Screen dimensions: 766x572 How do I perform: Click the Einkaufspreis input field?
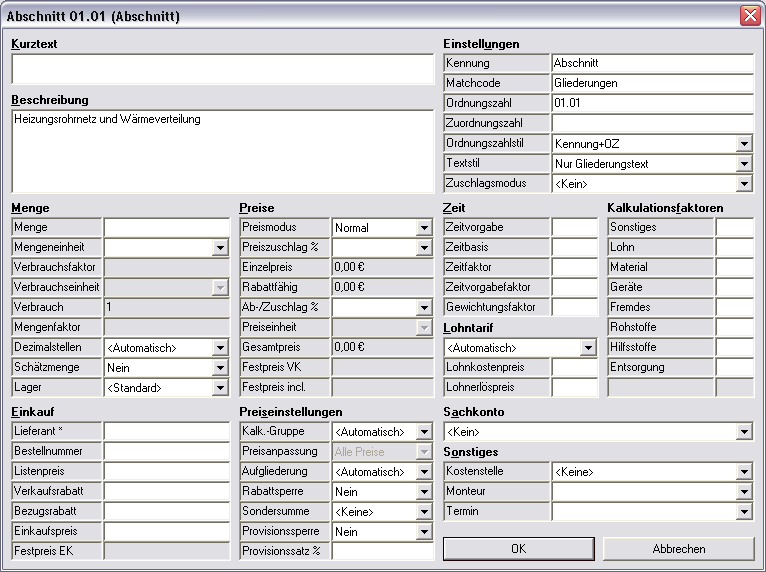[167, 531]
